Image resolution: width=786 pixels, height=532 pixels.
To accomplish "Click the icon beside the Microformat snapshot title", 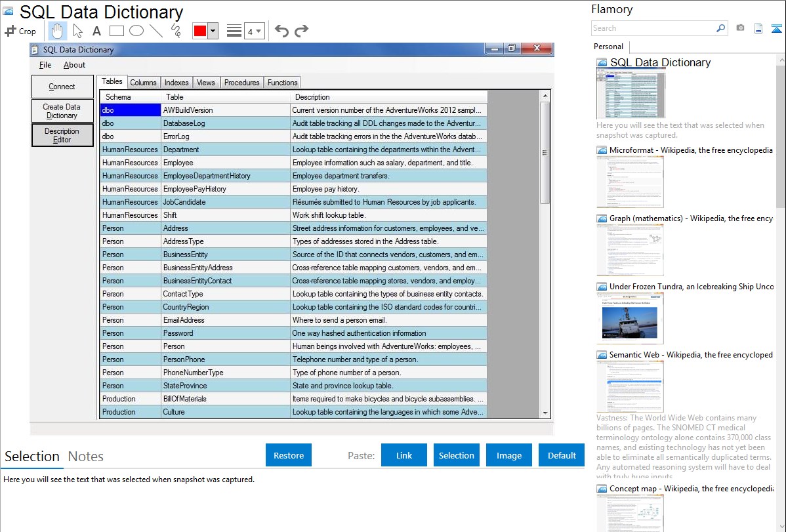I will pyautogui.click(x=602, y=150).
